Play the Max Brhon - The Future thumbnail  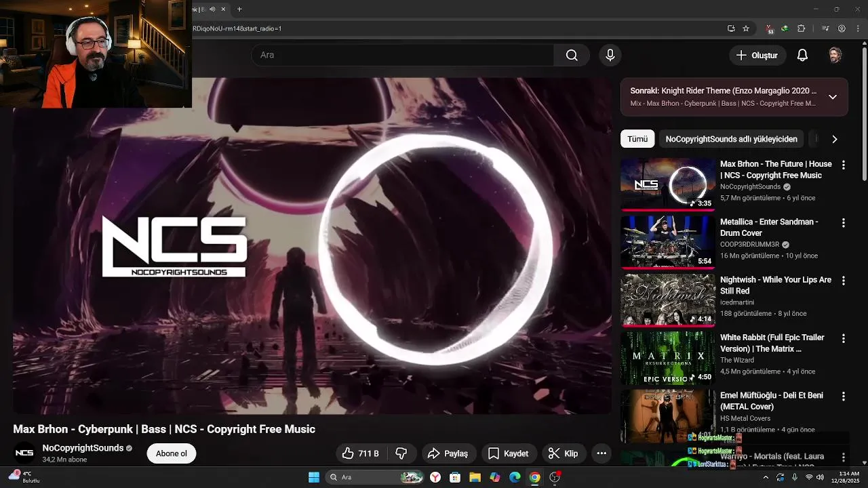(x=668, y=184)
